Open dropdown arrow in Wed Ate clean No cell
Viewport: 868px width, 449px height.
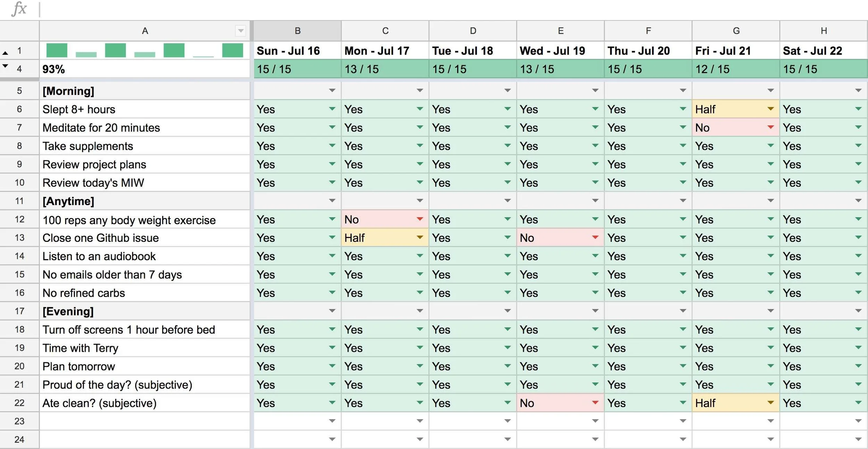tap(595, 403)
